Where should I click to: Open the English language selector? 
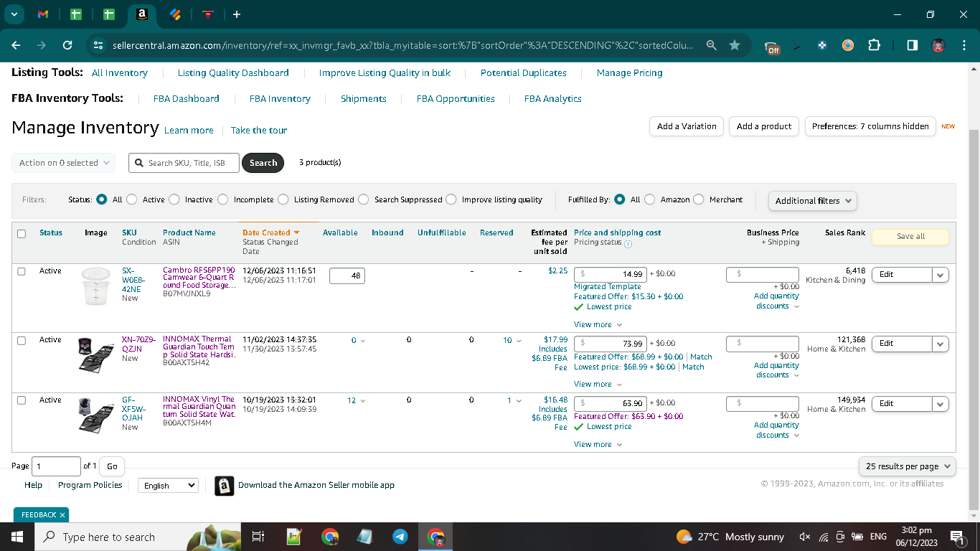pyautogui.click(x=168, y=486)
